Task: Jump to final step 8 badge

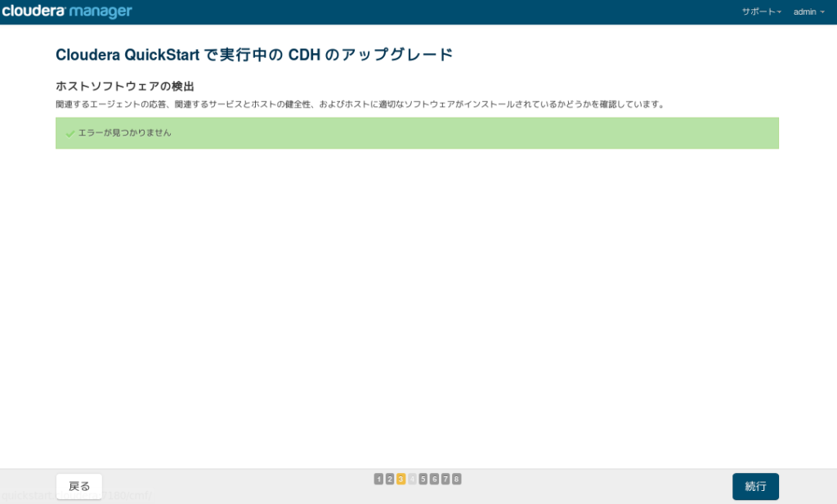Action: (456, 479)
